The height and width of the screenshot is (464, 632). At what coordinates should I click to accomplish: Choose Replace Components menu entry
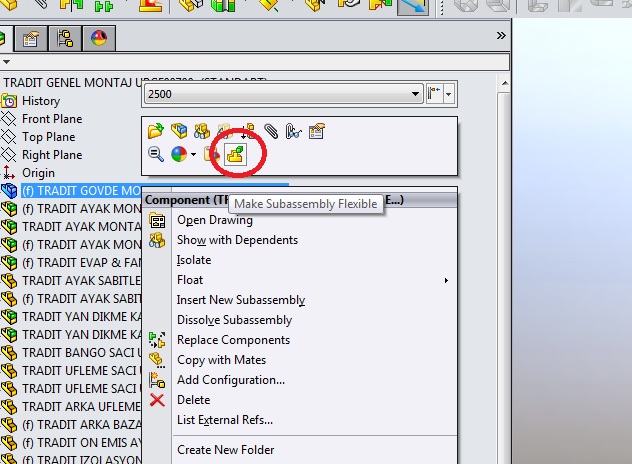(233, 340)
